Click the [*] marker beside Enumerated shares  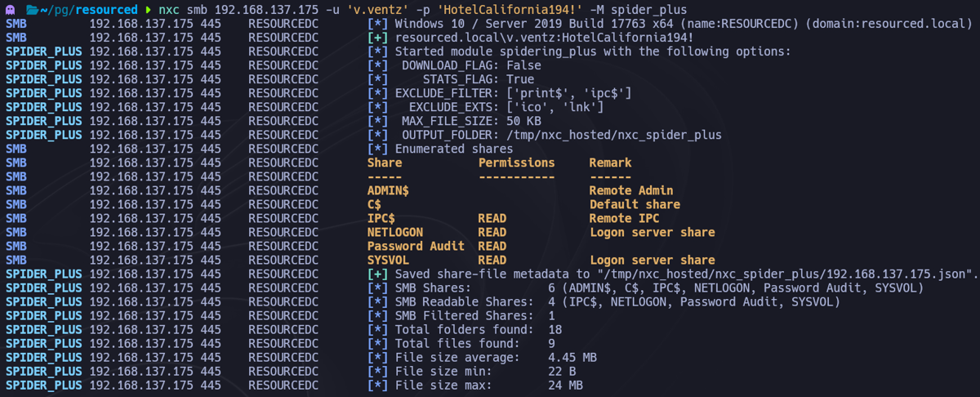click(x=377, y=149)
